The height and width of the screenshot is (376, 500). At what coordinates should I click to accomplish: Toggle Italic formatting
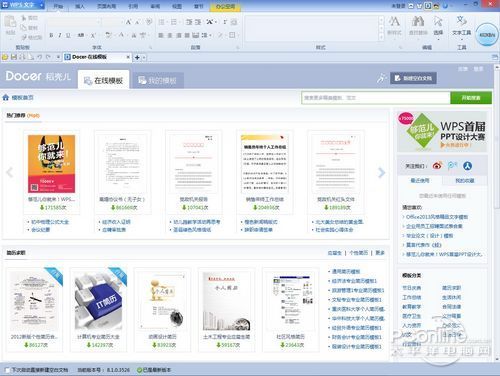pyautogui.click(x=59, y=35)
